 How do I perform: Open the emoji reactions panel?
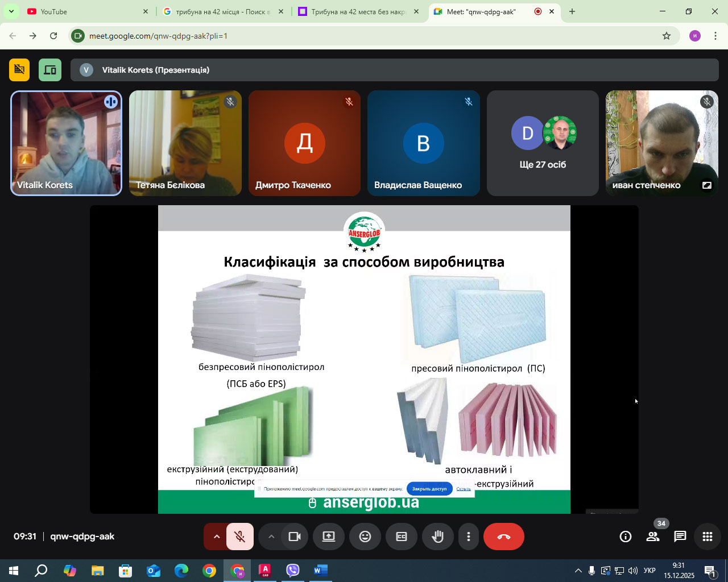(365, 537)
